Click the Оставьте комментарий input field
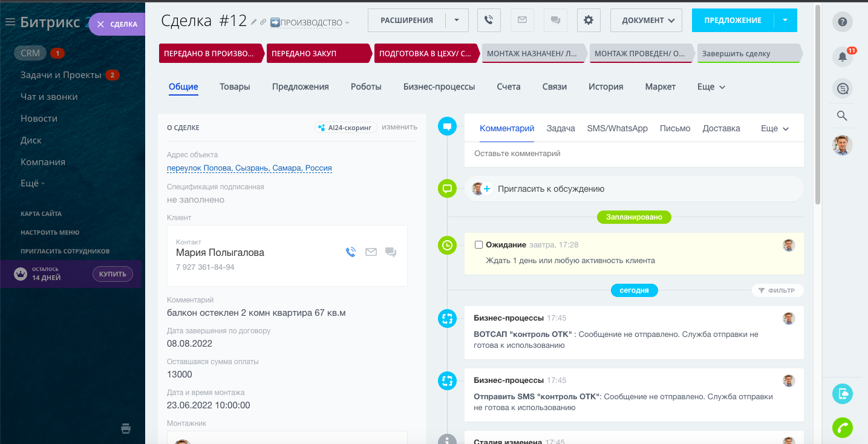The height and width of the screenshot is (444, 868). click(633, 154)
